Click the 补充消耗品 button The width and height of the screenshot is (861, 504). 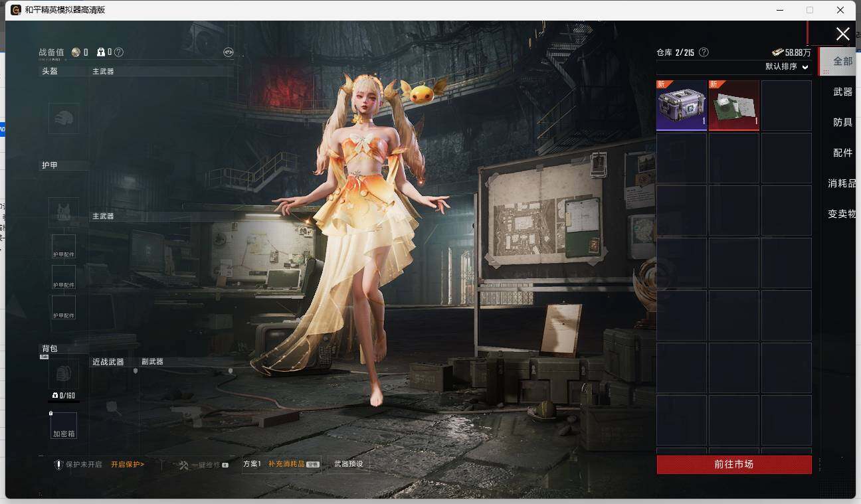pyautogui.click(x=294, y=463)
